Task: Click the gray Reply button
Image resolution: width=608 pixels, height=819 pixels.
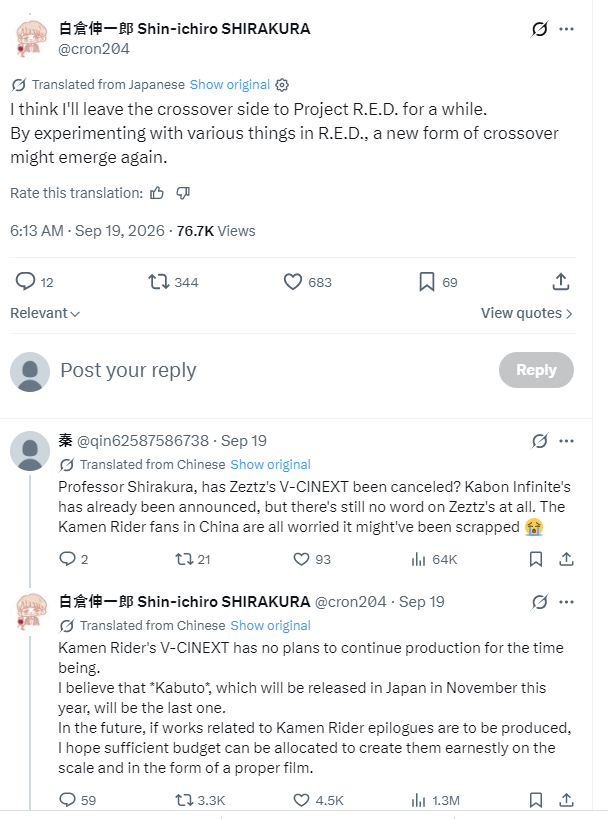Action: click(x=536, y=370)
